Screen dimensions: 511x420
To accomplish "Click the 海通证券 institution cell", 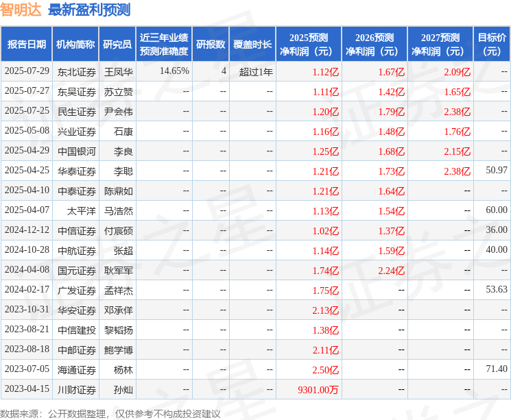I will pyautogui.click(x=77, y=370).
